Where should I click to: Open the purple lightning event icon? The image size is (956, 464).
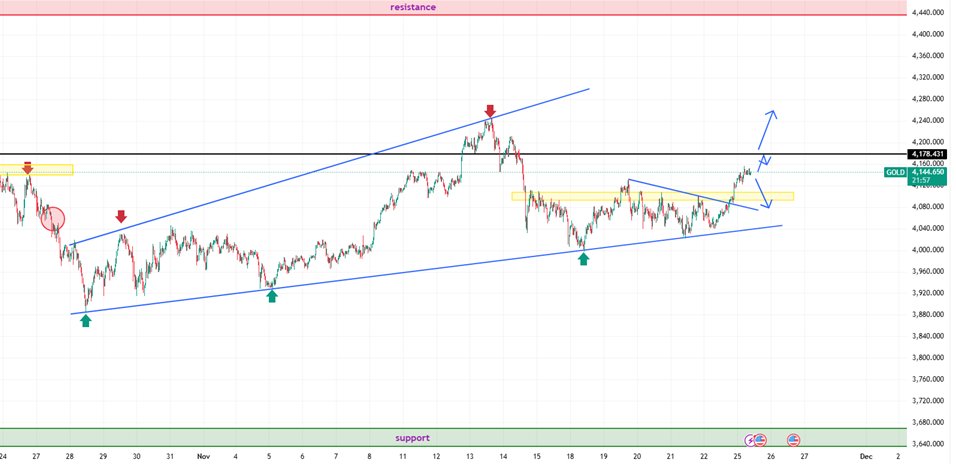click(x=751, y=440)
